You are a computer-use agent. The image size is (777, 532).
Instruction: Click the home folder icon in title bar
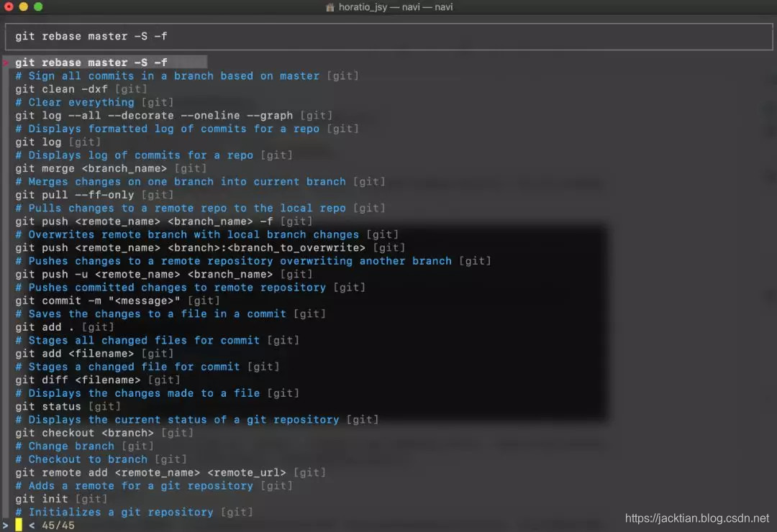330,7
